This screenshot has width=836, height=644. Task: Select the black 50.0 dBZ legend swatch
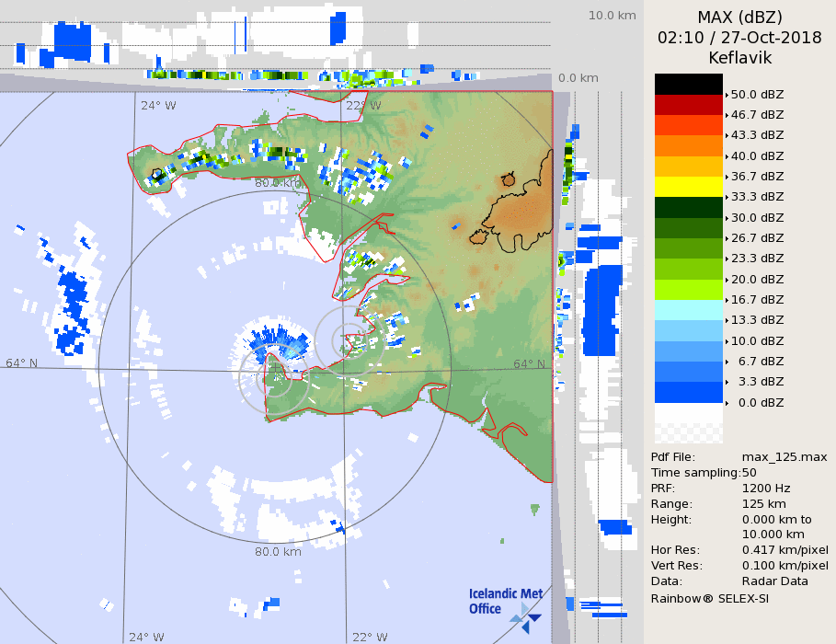(x=688, y=84)
